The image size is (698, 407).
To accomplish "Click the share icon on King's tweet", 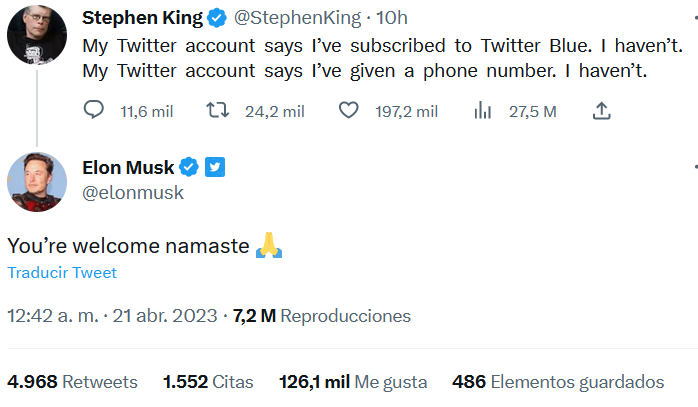I will point(602,111).
